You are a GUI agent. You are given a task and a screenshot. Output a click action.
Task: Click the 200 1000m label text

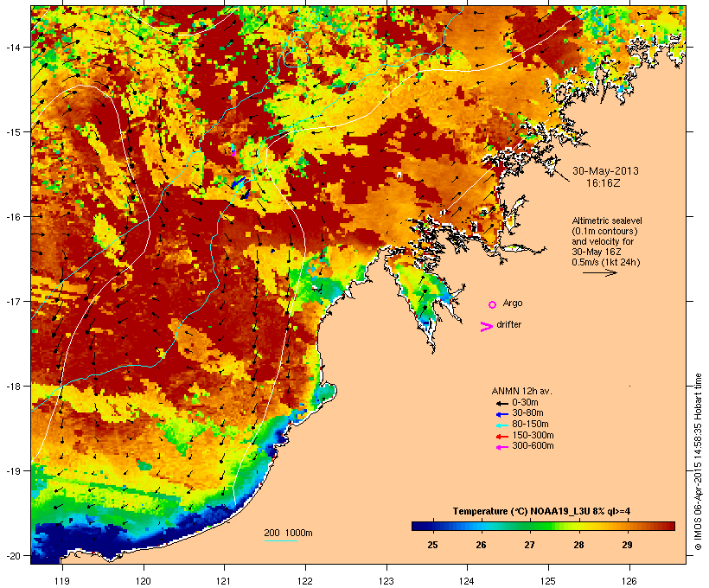[x=288, y=533]
